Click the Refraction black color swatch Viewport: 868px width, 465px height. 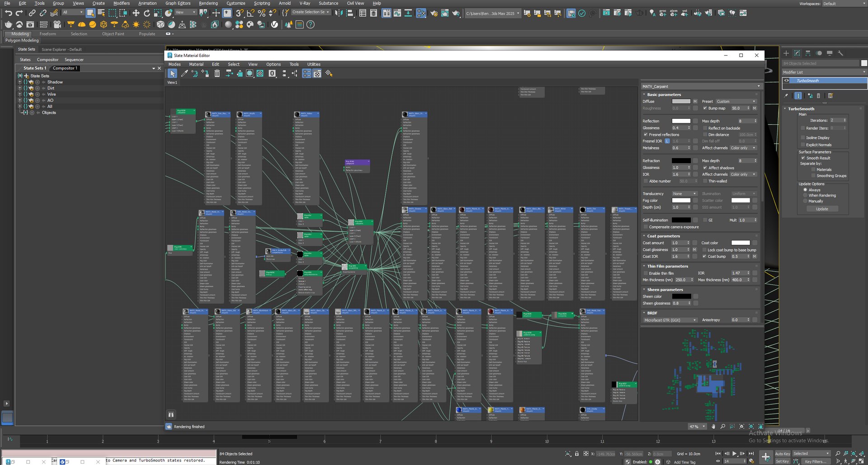point(681,160)
